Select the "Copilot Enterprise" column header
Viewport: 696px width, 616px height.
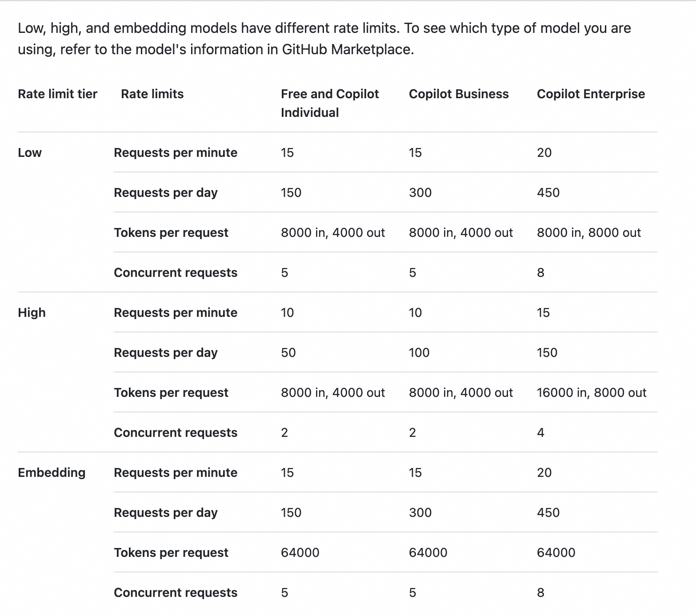point(591,94)
